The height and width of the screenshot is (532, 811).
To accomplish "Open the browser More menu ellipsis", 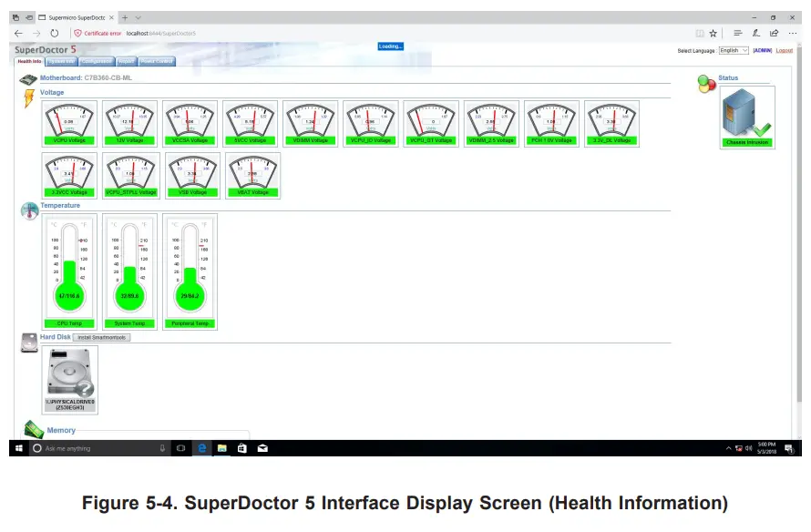I will (x=793, y=33).
